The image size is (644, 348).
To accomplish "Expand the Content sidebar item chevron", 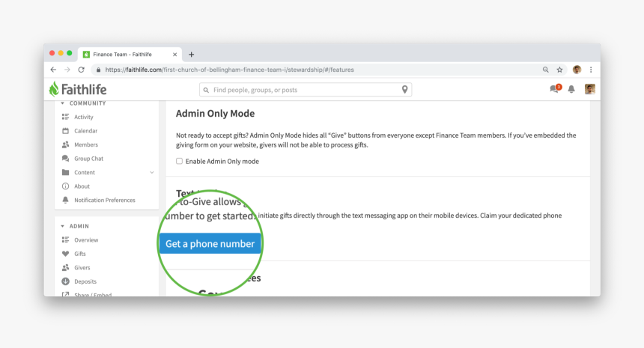I will tap(152, 173).
